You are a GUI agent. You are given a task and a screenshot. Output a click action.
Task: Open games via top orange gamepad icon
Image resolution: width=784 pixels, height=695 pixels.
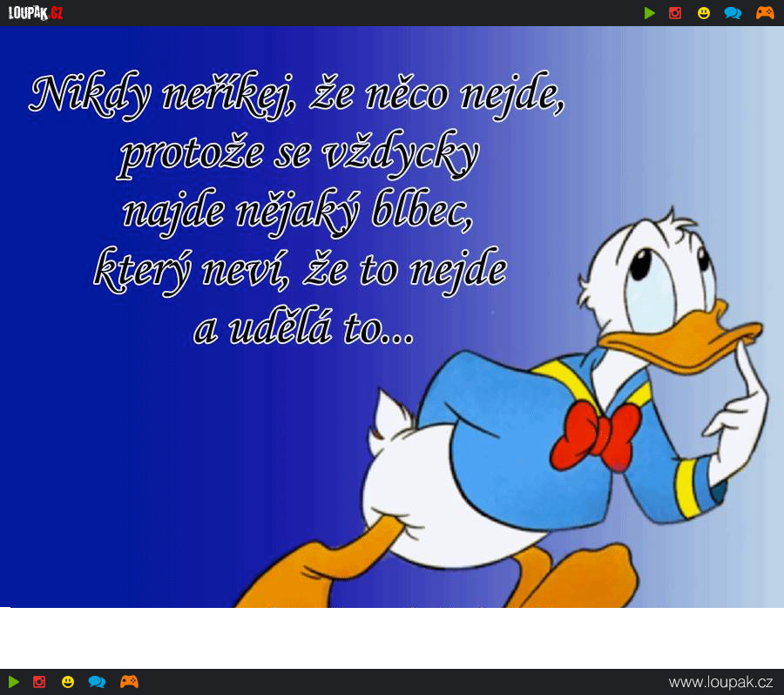click(x=765, y=12)
